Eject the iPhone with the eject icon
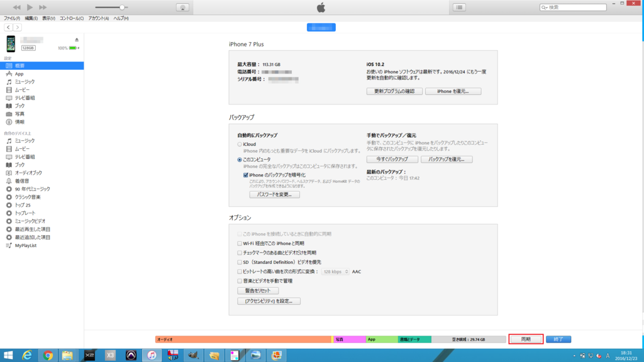This screenshot has height=362, width=644. [x=77, y=40]
